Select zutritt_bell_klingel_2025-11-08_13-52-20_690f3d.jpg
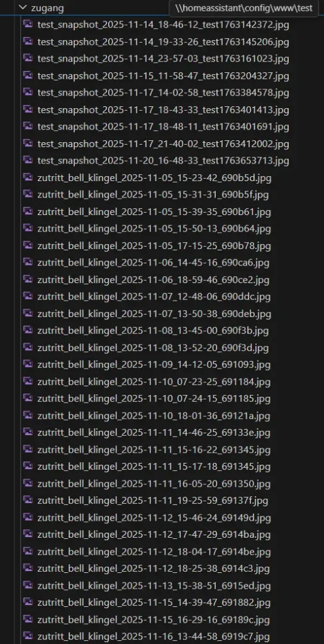324x644 pixels. pos(153,348)
